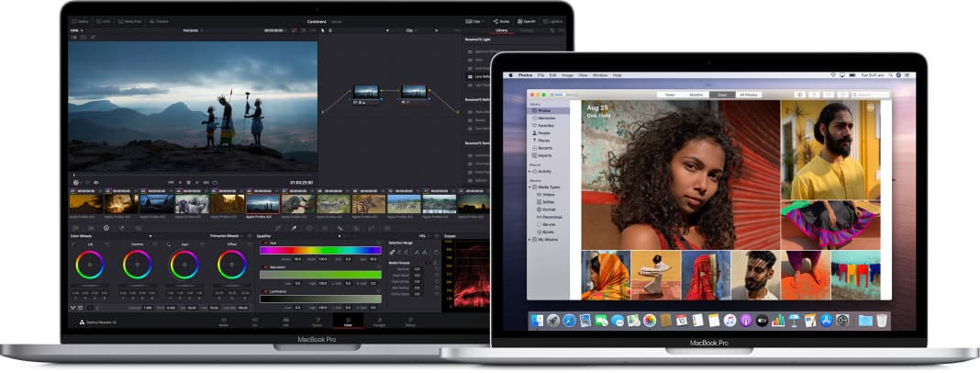Image resolution: width=980 pixels, height=373 pixels.
Task: Open Numbers chart icon in the Dock
Action: (778, 321)
